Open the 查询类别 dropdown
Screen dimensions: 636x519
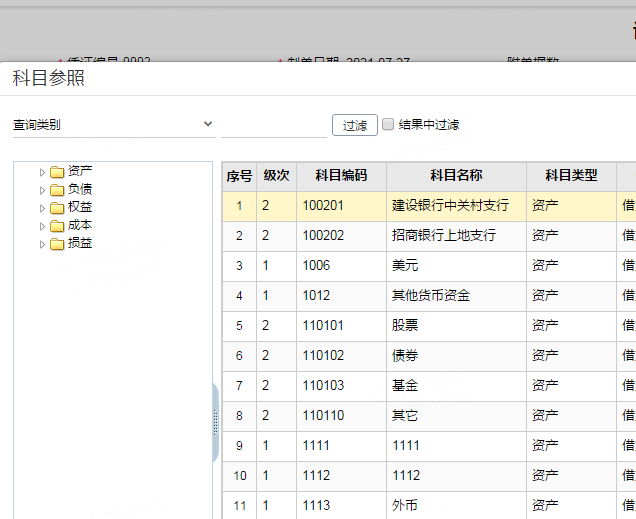114,124
